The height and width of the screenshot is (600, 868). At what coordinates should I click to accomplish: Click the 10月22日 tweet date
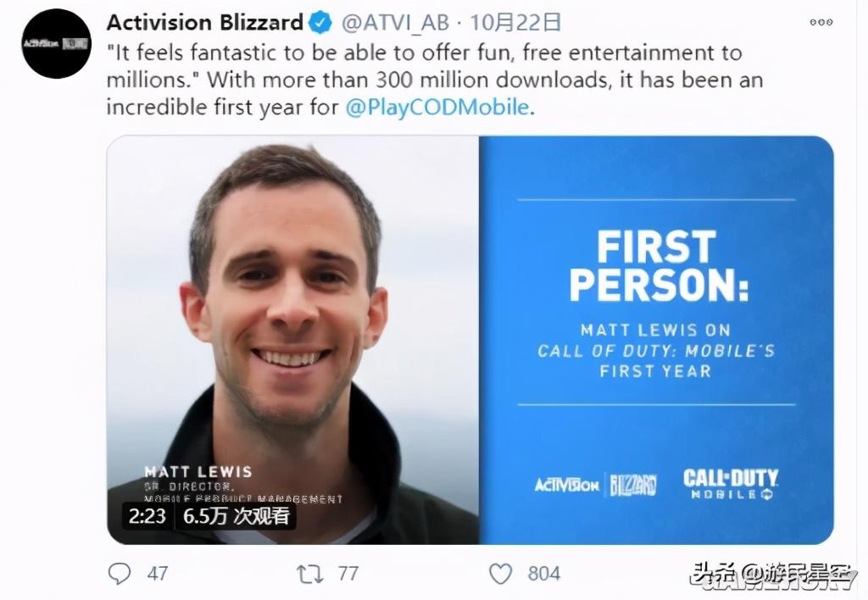coord(515,23)
